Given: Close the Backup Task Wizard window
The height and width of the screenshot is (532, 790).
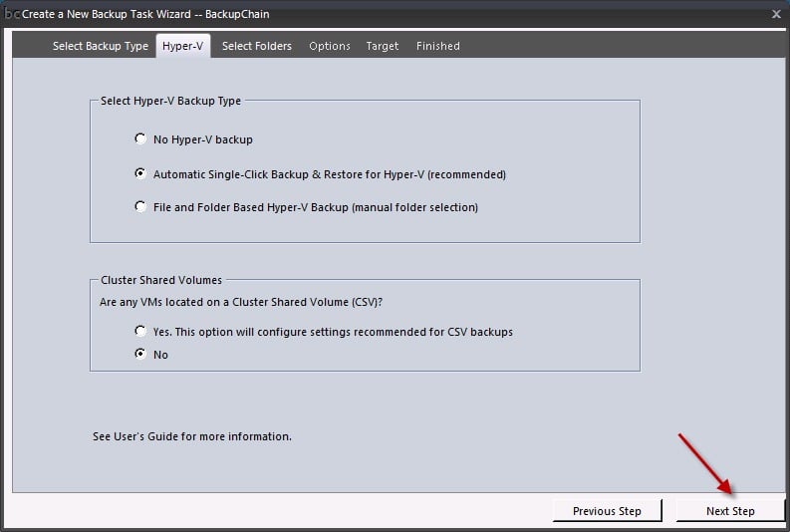Looking at the screenshot, I should [x=776, y=14].
